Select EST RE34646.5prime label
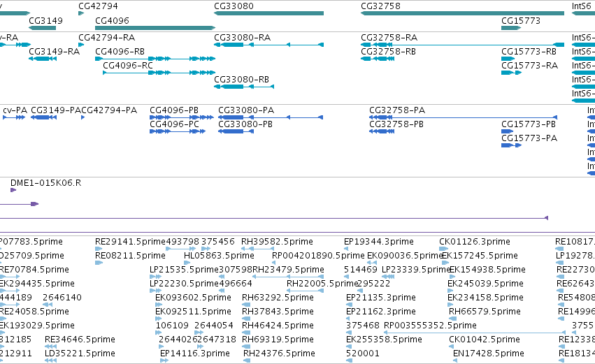Viewport: 595px width, 364px height. point(80,340)
